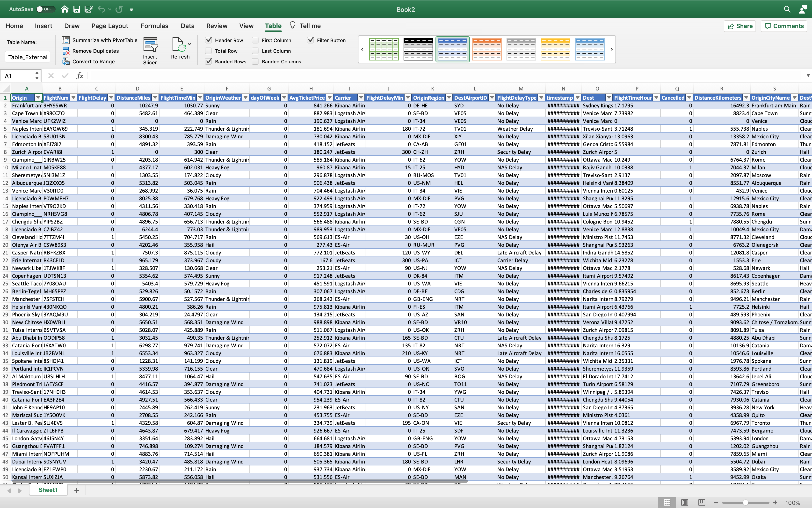This screenshot has height=508, width=812.
Task: Add a new sheet with plus icon
Action: coord(77,490)
